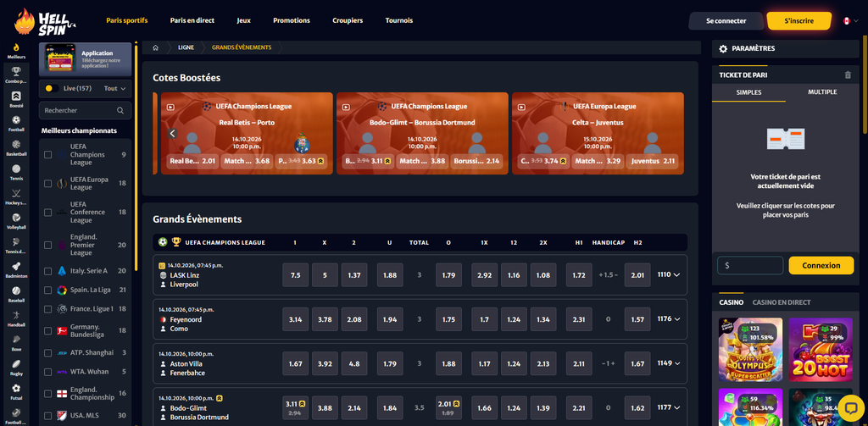Click video icon on Real Betis – Porto card
This screenshot has height=426, width=868.
[x=170, y=108]
